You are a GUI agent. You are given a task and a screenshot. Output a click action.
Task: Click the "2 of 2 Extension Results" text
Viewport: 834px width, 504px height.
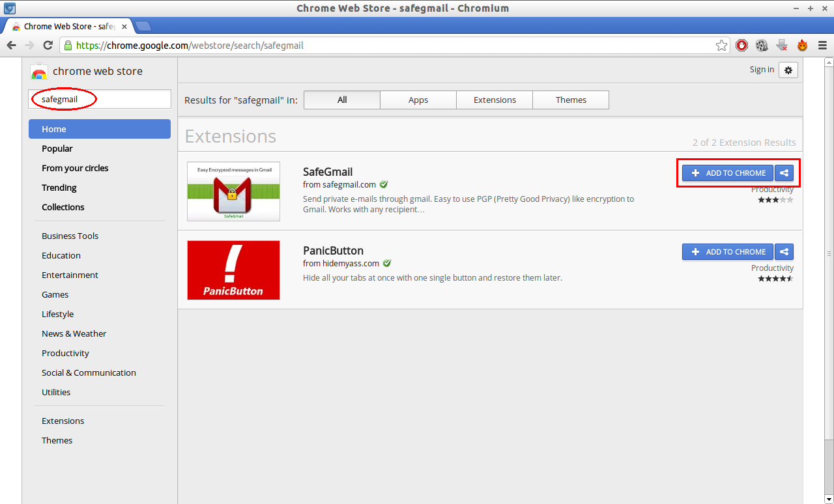click(744, 143)
